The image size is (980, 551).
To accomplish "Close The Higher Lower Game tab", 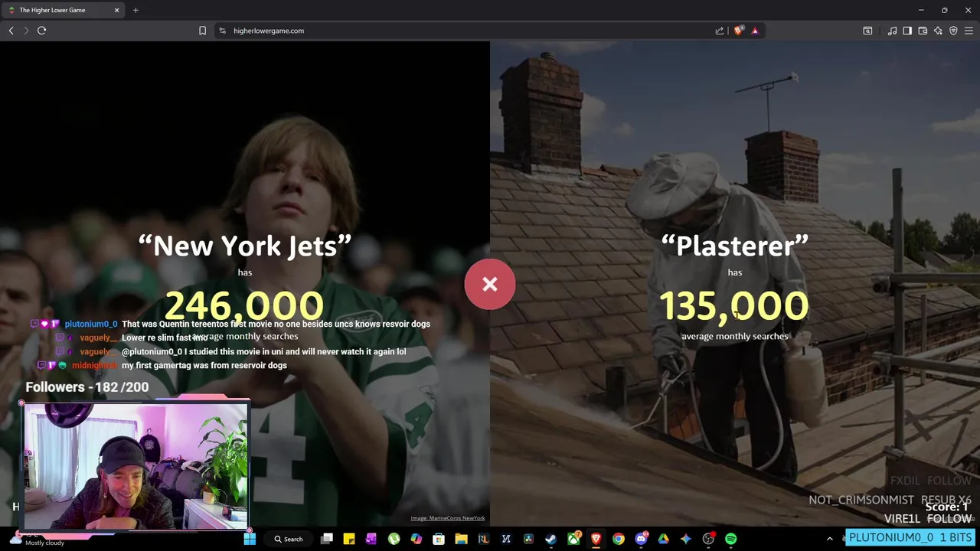I will (x=117, y=10).
